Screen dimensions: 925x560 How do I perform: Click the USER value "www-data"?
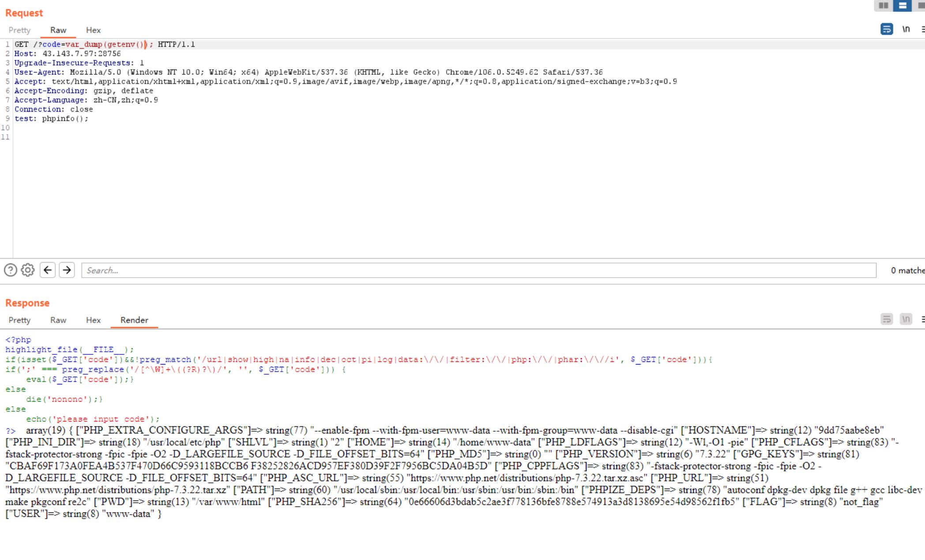click(x=128, y=514)
